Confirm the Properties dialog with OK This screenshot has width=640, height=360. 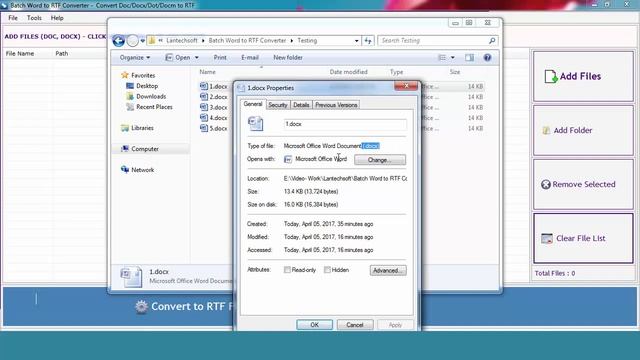[x=314, y=325]
